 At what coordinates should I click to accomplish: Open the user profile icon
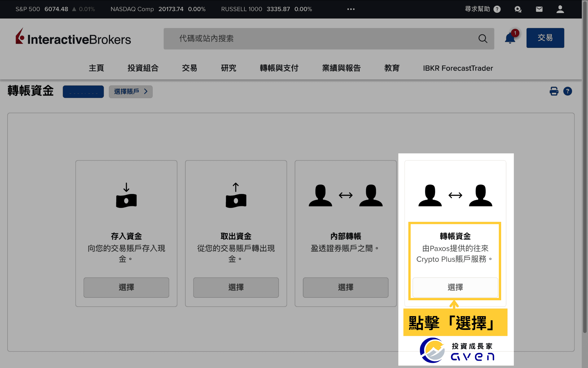pyautogui.click(x=560, y=9)
